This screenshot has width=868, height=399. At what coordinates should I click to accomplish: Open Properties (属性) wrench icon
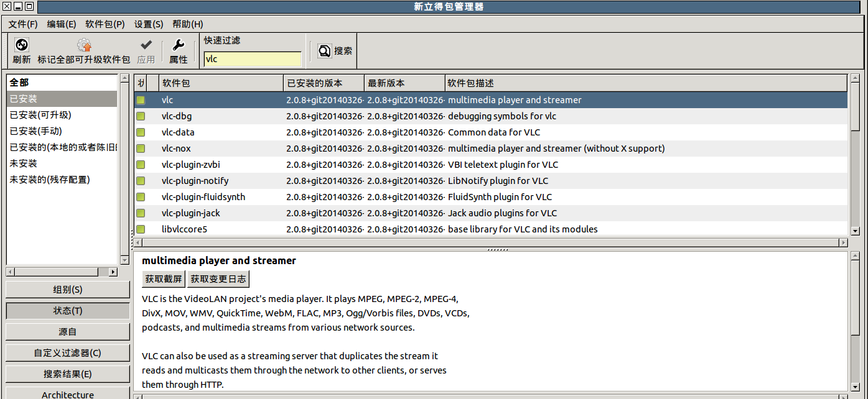click(178, 45)
